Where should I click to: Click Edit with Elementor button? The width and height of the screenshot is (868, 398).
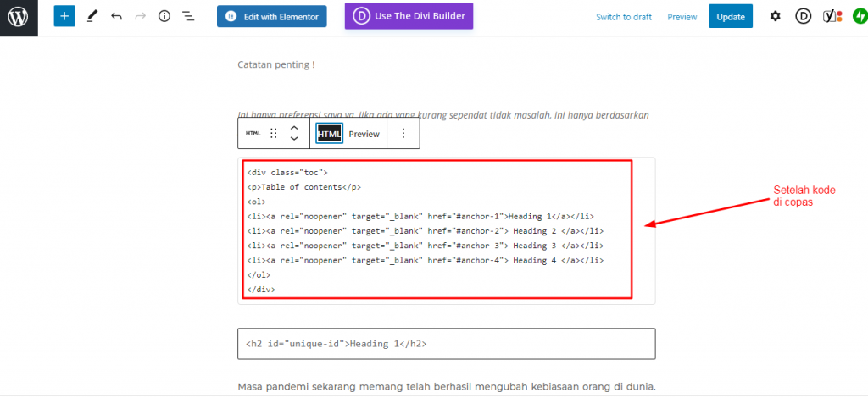(x=272, y=17)
